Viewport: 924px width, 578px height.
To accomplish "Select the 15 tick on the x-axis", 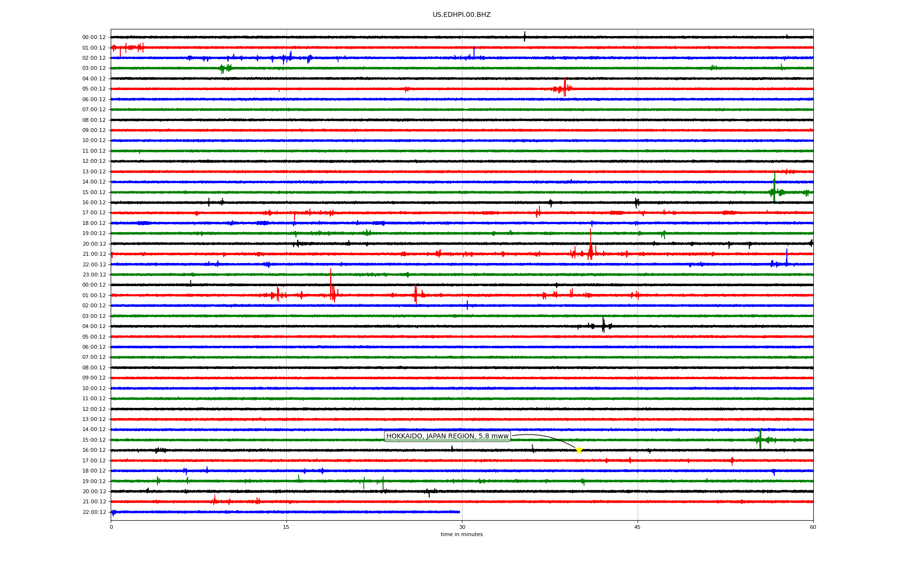I will (x=286, y=527).
